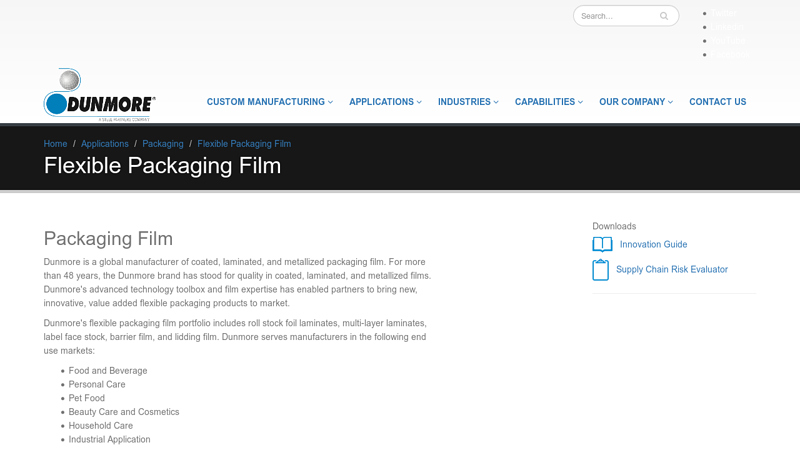Click the Industrial Application list item

click(109, 440)
